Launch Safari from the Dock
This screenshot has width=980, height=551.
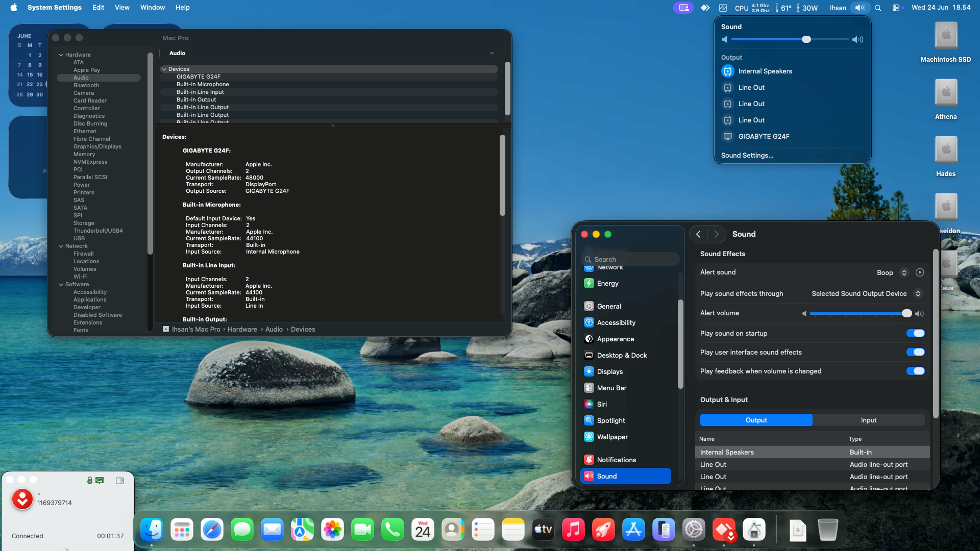pyautogui.click(x=212, y=530)
